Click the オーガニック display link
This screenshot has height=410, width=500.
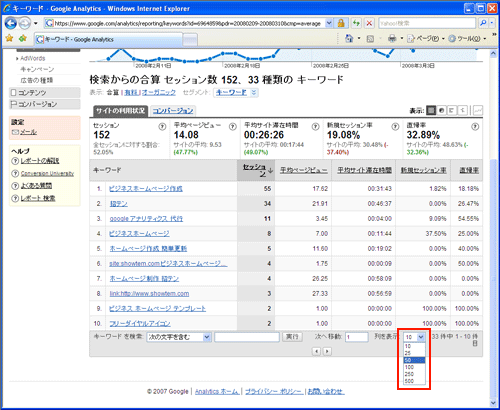tap(159, 93)
